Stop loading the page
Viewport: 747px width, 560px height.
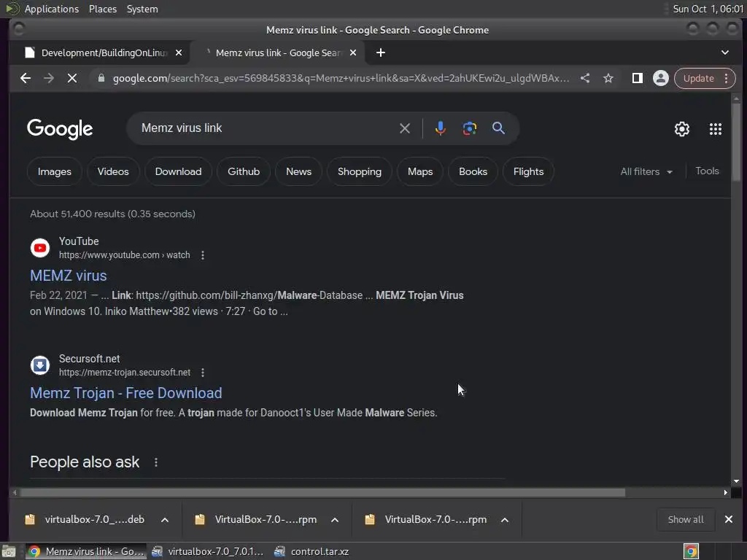72,78
